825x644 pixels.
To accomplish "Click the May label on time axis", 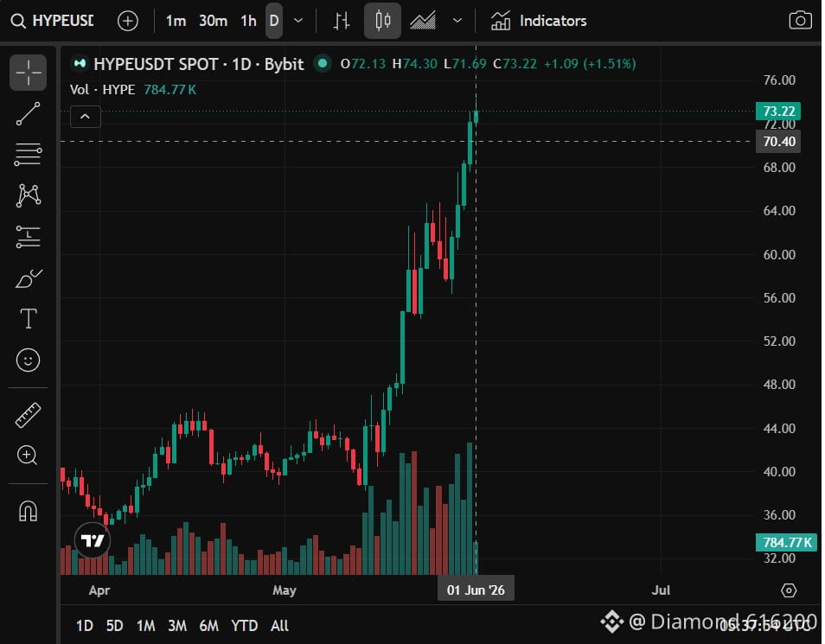I will [285, 590].
